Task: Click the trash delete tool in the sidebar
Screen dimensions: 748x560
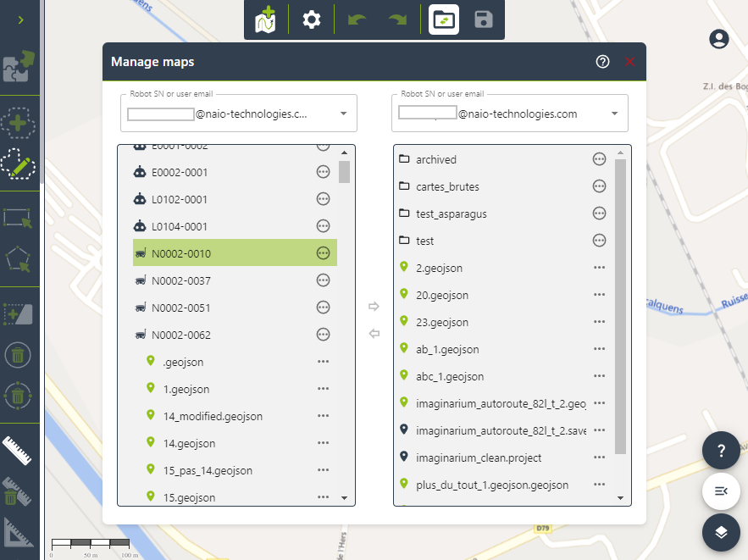Action: pyautogui.click(x=19, y=354)
